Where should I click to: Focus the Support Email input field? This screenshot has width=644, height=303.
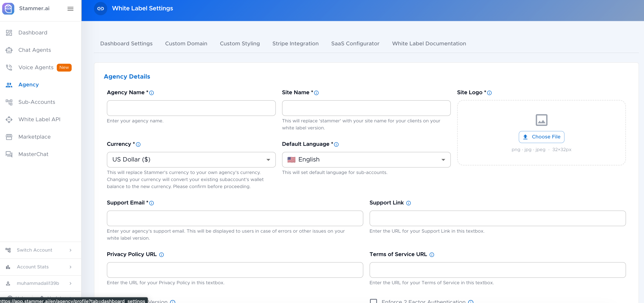point(235,218)
